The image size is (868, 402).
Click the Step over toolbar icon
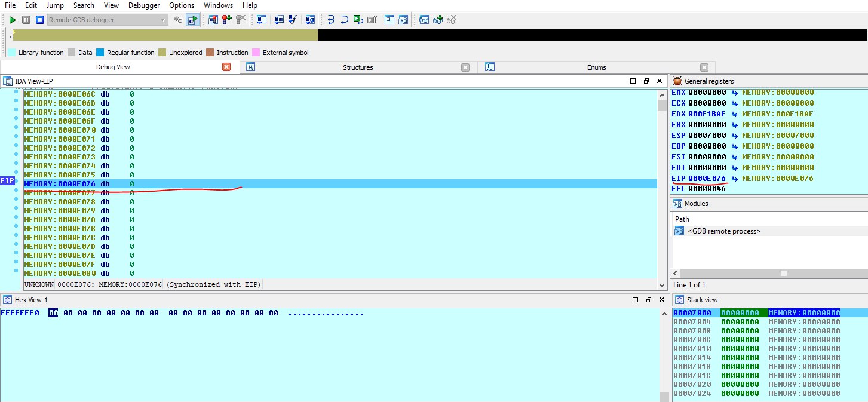[345, 20]
